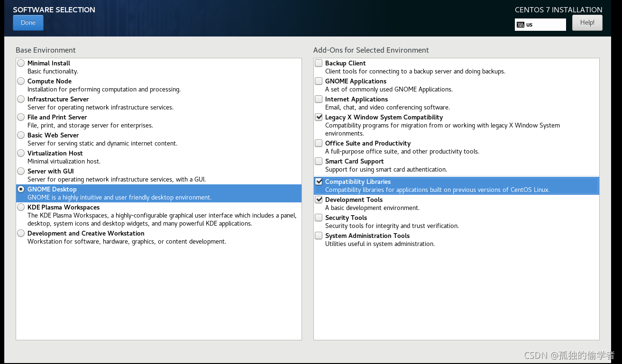Image resolution: width=622 pixels, height=364 pixels.
Task: Enable Internet Applications checkbox
Action: coord(319,99)
